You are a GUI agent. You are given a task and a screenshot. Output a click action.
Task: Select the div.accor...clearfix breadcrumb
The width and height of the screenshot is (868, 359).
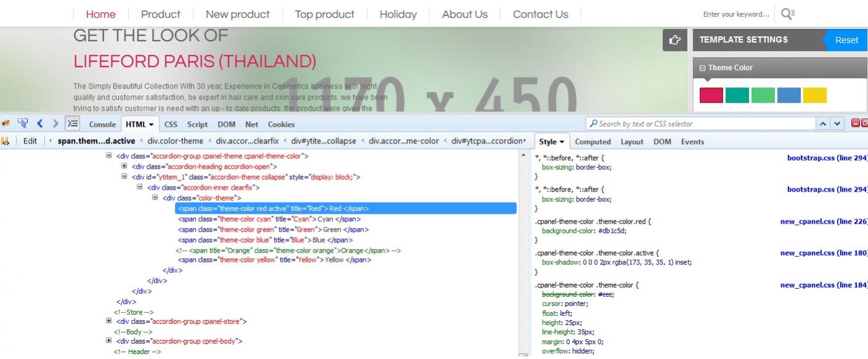(x=246, y=141)
